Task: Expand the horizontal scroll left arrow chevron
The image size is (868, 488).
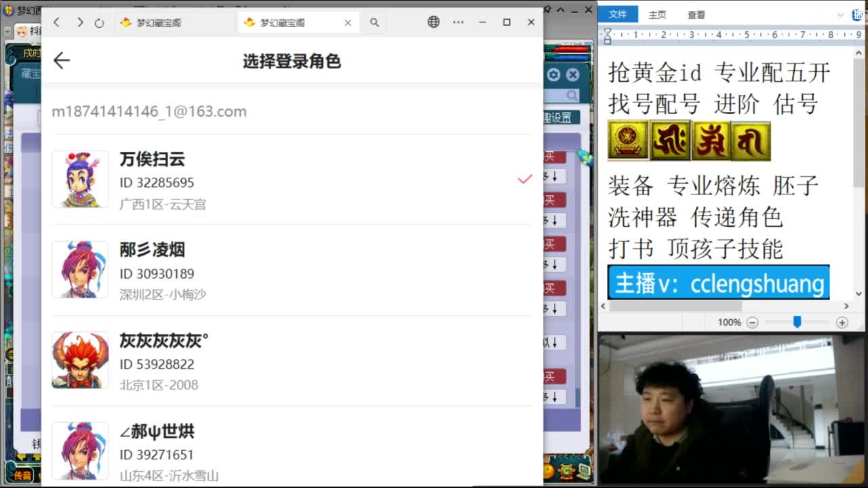Action: tap(604, 306)
